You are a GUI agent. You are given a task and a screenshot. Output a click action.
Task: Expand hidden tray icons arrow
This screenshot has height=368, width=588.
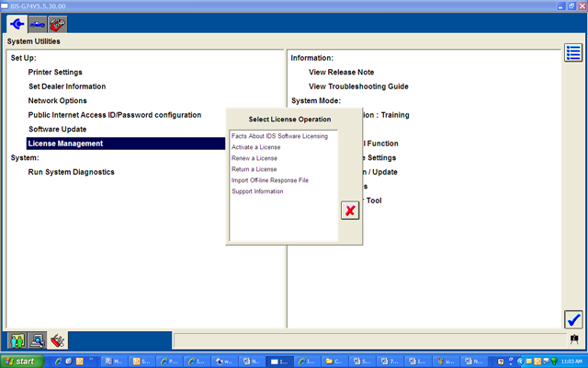tap(520, 362)
